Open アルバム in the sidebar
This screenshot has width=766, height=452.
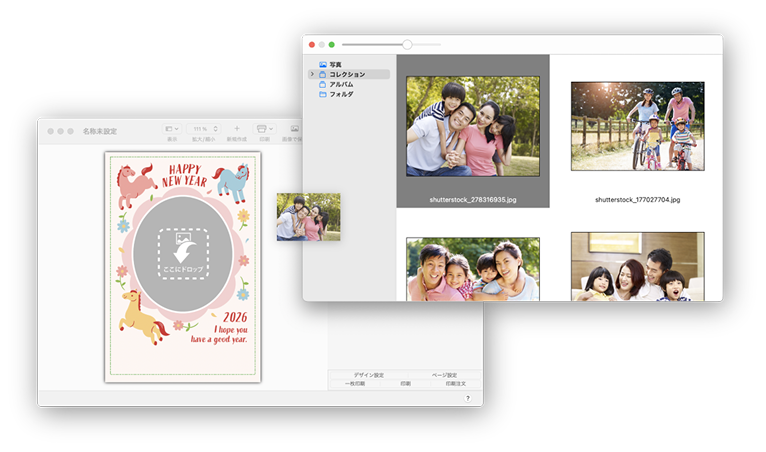(x=341, y=84)
